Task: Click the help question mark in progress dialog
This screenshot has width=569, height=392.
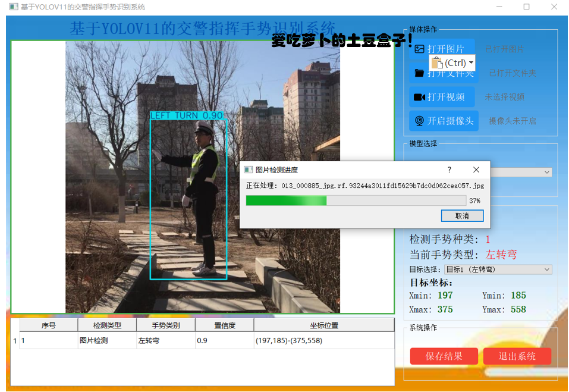Action: pos(449,170)
